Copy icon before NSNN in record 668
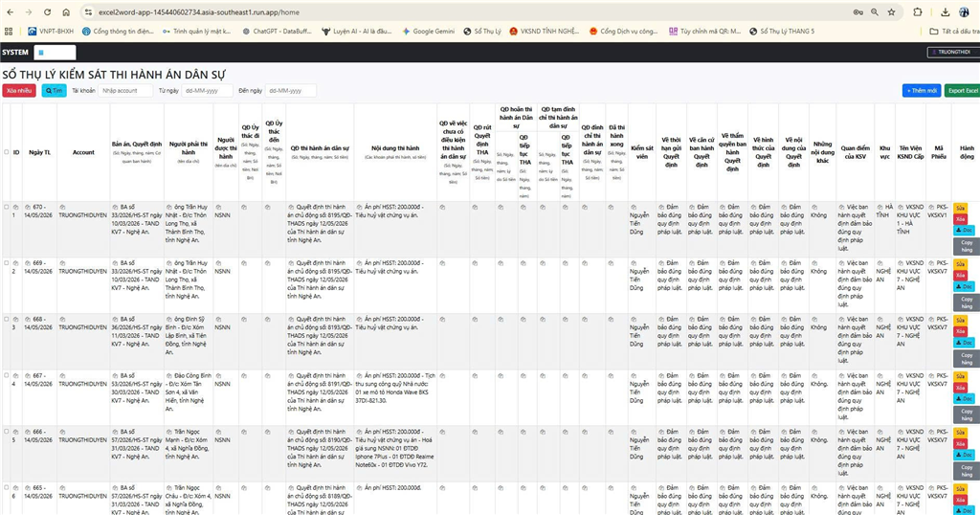 tap(218, 320)
